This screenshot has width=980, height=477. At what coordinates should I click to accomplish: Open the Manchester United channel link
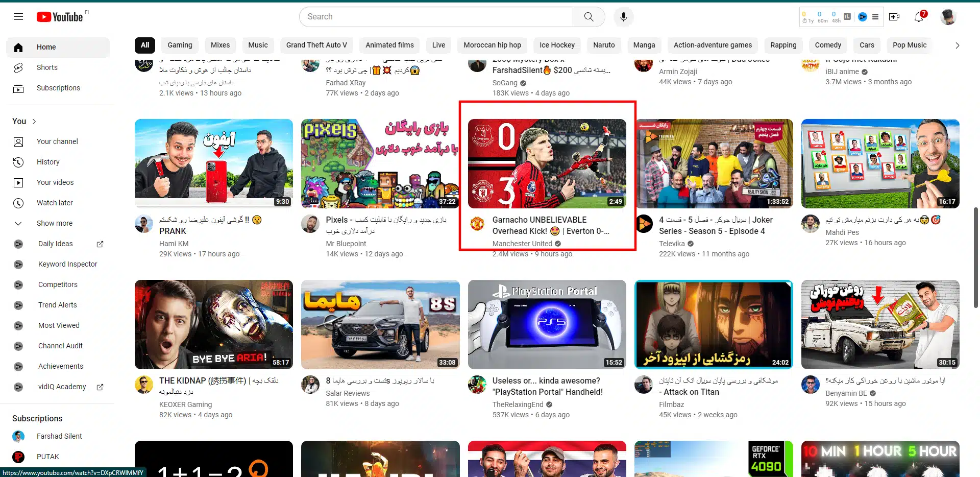pos(522,244)
